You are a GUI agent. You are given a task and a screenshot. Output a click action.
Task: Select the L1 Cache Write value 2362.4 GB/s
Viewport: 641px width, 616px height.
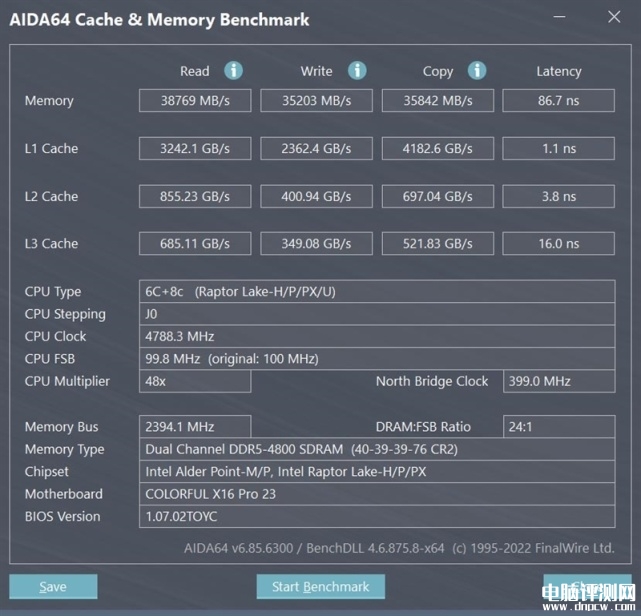click(316, 148)
